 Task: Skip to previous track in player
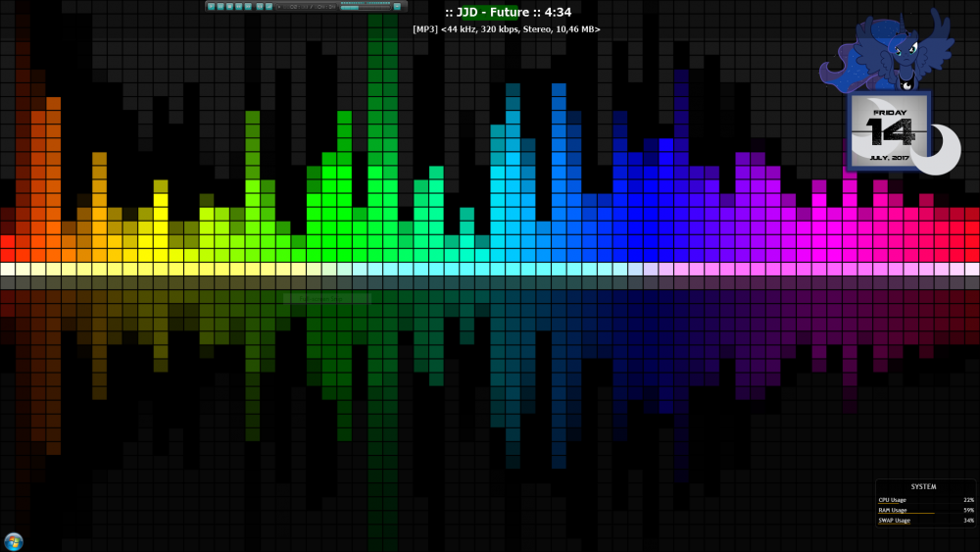[239, 7]
